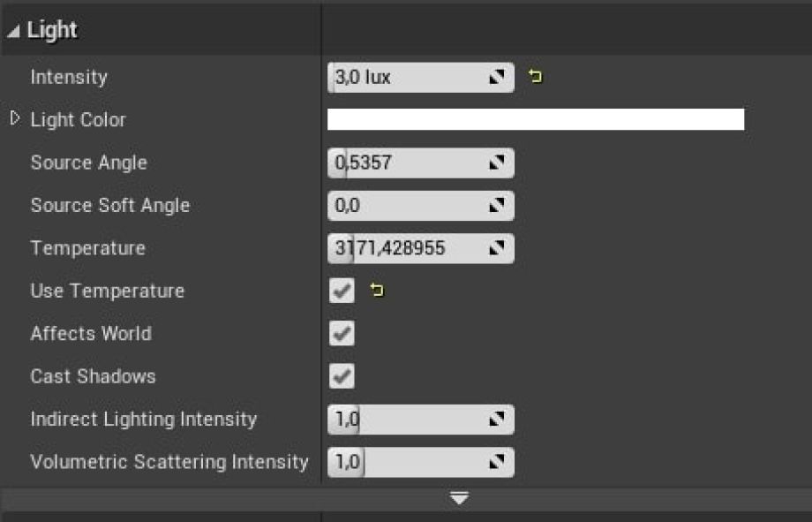Reset Use Temperature to default value
Image resolution: width=812 pixels, height=522 pixels.
(x=378, y=291)
